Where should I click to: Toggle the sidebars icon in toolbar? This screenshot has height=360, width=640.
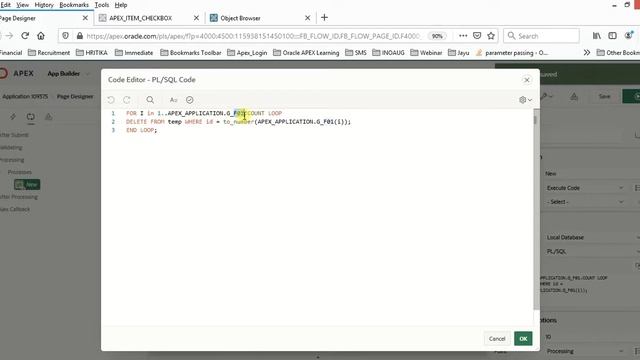click(x=612, y=36)
